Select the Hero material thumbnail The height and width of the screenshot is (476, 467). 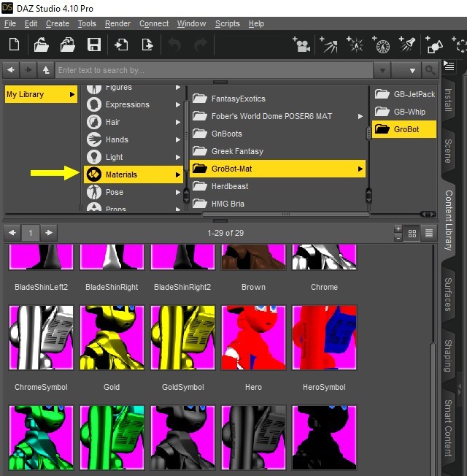pyautogui.click(x=253, y=337)
